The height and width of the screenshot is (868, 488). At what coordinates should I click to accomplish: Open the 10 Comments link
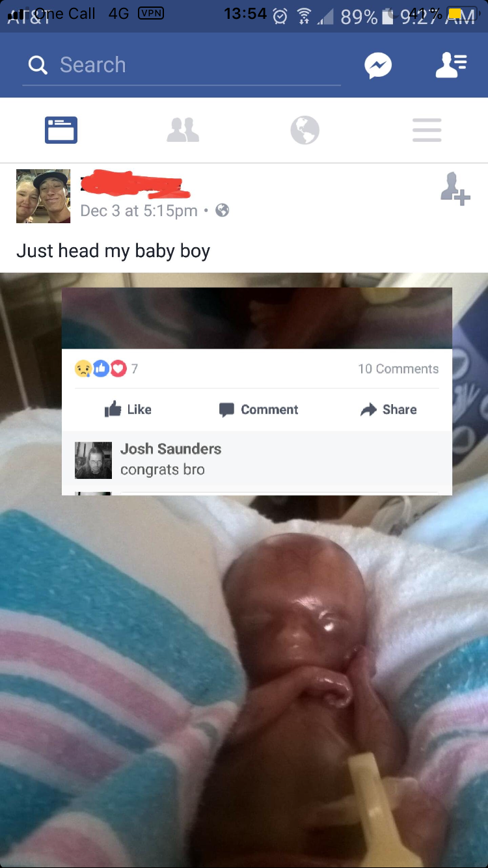[x=398, y=369]
